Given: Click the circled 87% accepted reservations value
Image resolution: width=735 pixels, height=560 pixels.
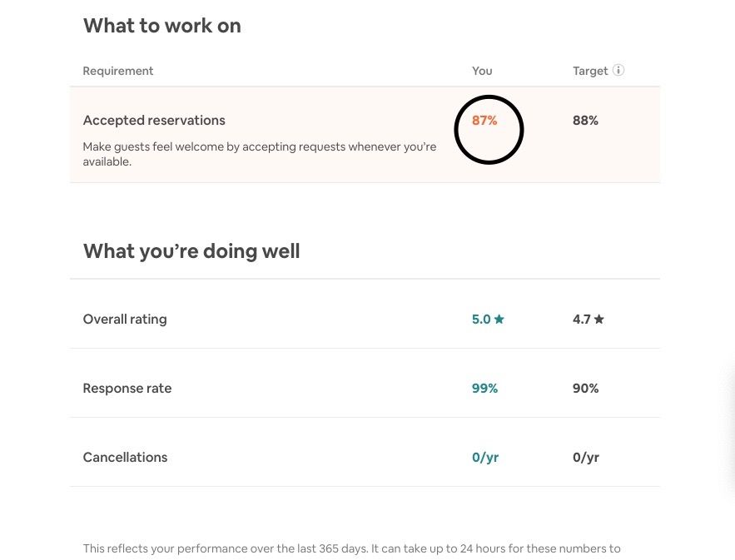Looking at the screenshot, I should pyautogui.click(x=484, y=121).
